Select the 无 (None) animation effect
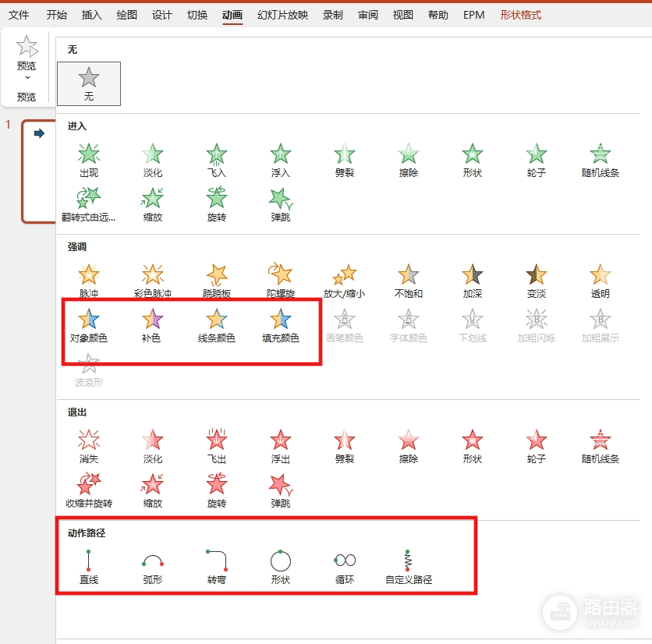The width and height of the screenshot is (652, 644). [x=89, y=83]
